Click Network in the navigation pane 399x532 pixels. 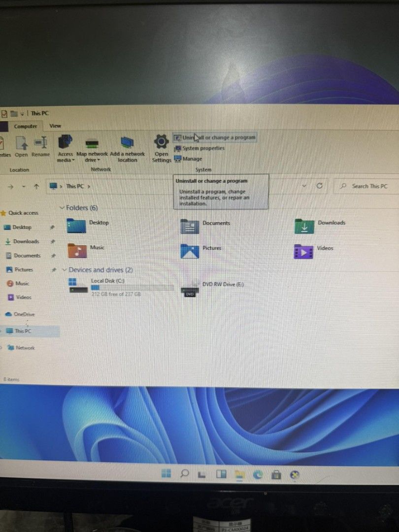(x=25, y=348)
